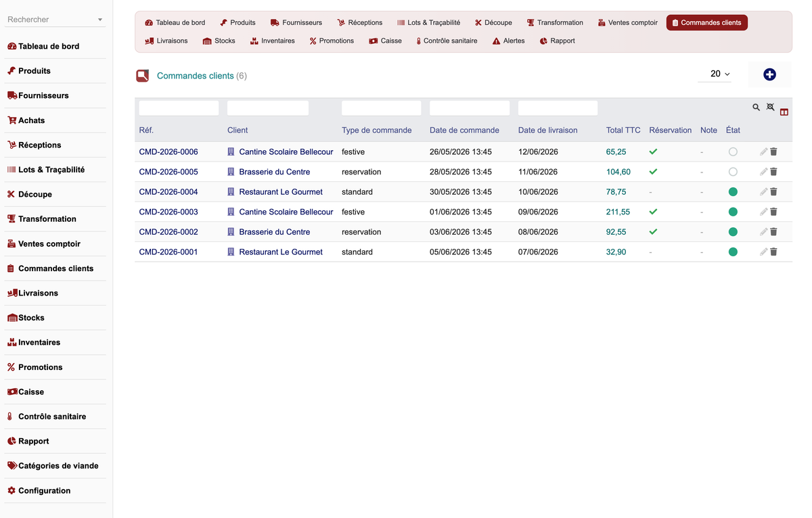Sort by the Total TTC column header

(623, 130)
